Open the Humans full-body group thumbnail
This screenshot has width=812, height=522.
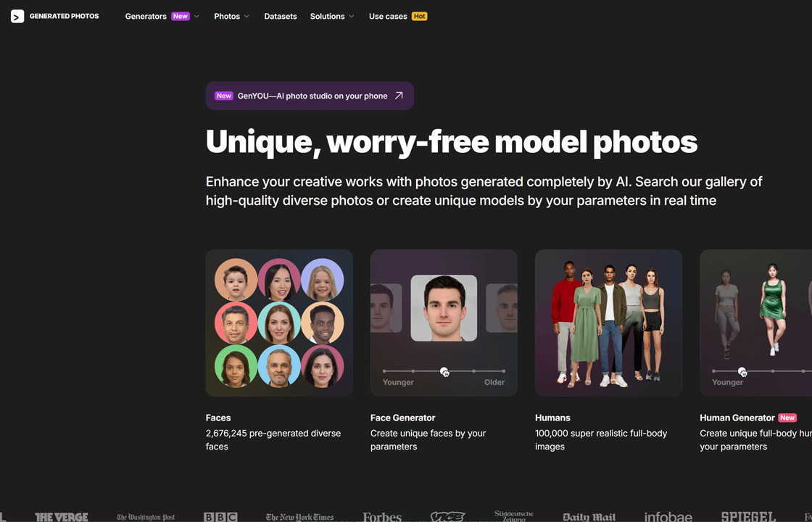click(x=608, y=323)
